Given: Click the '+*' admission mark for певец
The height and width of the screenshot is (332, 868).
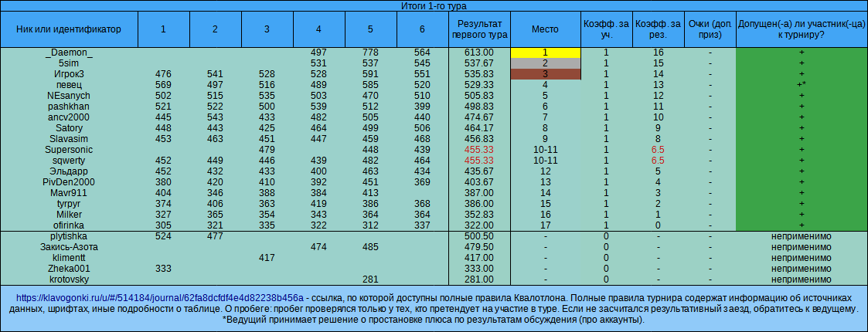Looking at the screenshot, I should coord(802,85).
